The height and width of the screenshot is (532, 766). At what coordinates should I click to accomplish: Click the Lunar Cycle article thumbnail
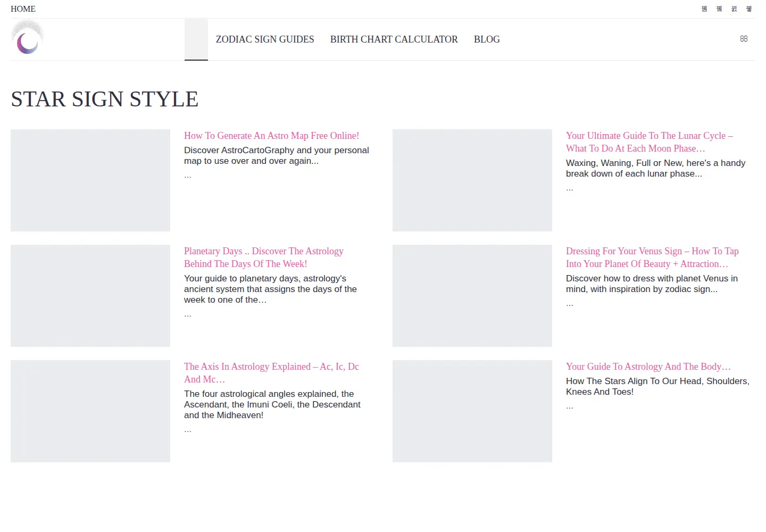tap(472, 180)
